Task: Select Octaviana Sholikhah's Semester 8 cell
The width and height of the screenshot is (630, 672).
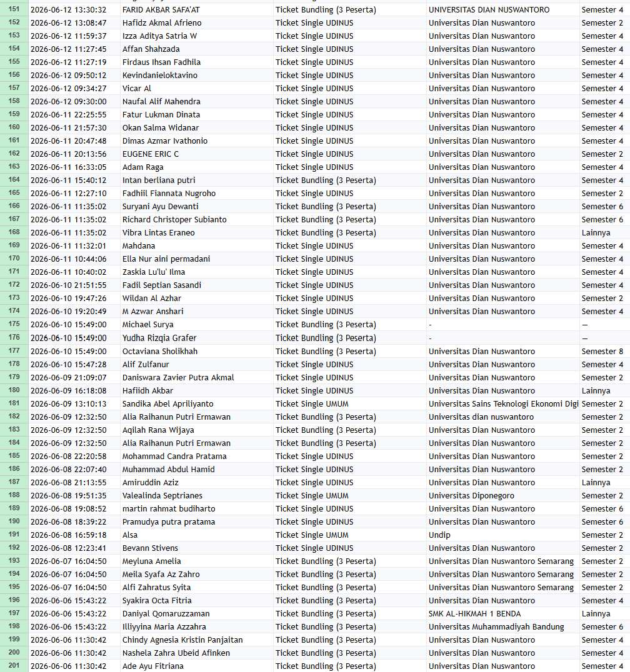Action: (605, 352)
